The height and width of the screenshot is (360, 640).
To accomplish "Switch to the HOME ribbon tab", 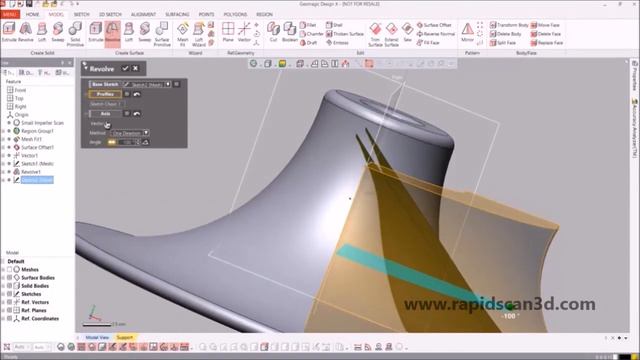I will (33, 14).
